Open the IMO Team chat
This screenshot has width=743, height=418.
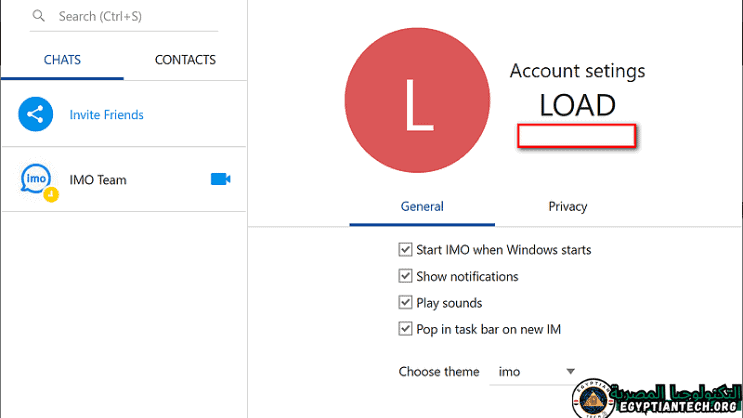(x=98, y=180)
